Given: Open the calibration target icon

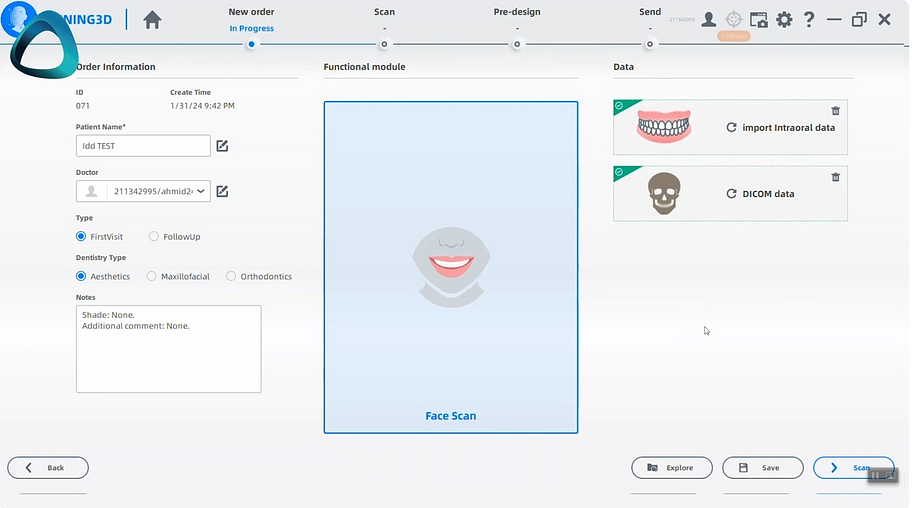Looking at the screenshot, I should click(734, 19).
